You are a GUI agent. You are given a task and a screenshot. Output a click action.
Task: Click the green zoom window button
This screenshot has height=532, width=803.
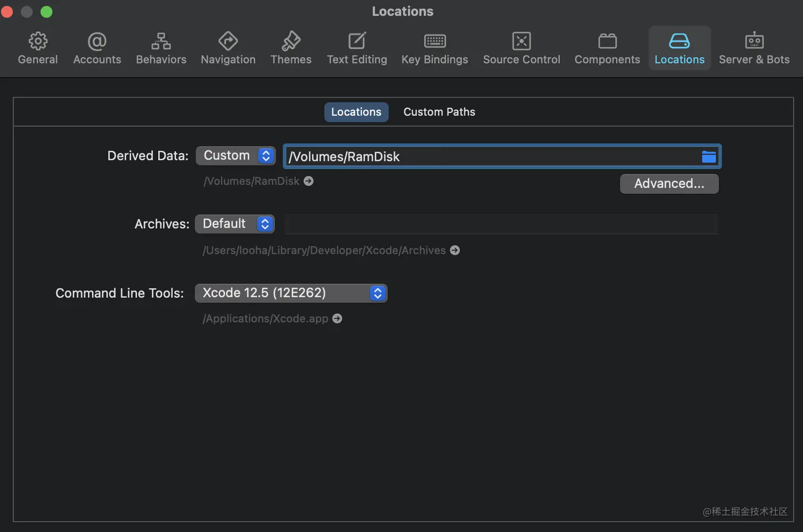point(47,12)
